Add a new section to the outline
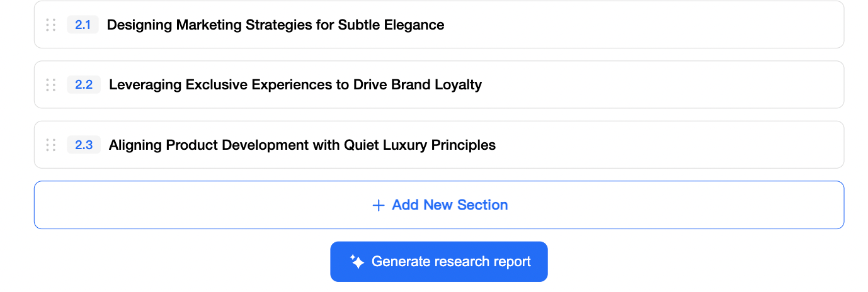The width and height of the screenshot is (868, 292). (439, 205)
